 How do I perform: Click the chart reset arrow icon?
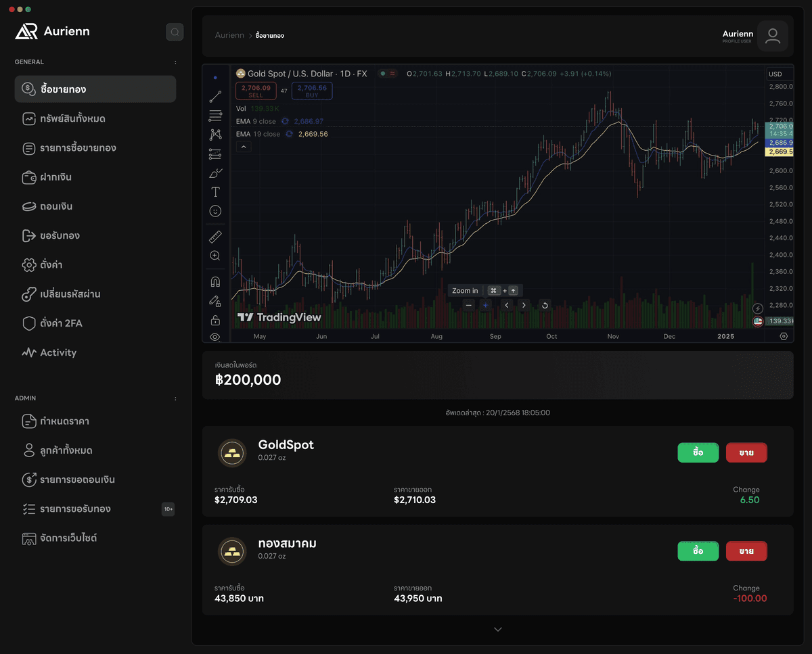545,305
